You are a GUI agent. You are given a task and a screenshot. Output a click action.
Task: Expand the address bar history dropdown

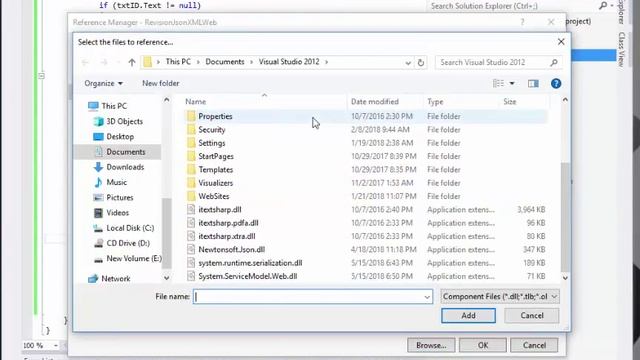408,62
